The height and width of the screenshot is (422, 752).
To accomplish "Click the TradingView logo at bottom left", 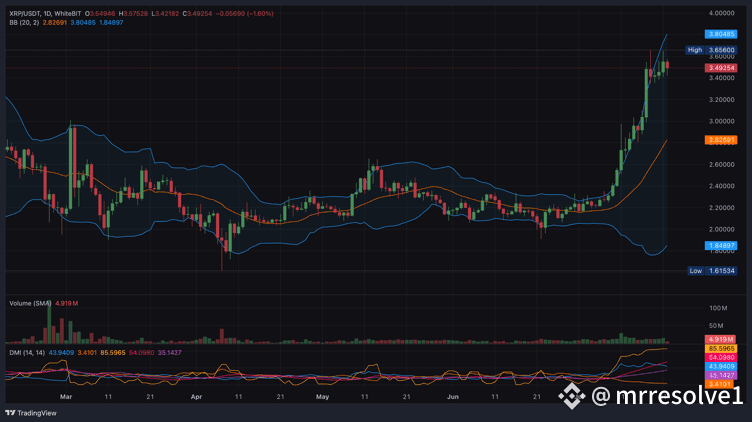I will tap(31, 413).
